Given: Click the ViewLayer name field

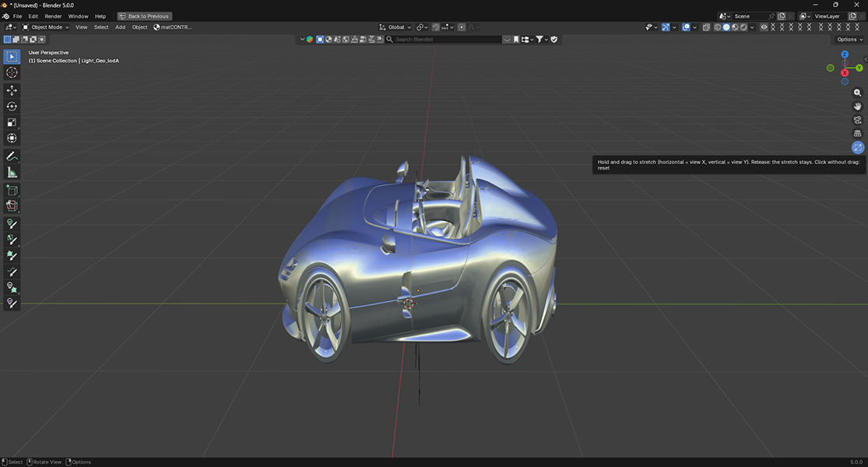Looking at the screenshot, I should click(829, 16).
